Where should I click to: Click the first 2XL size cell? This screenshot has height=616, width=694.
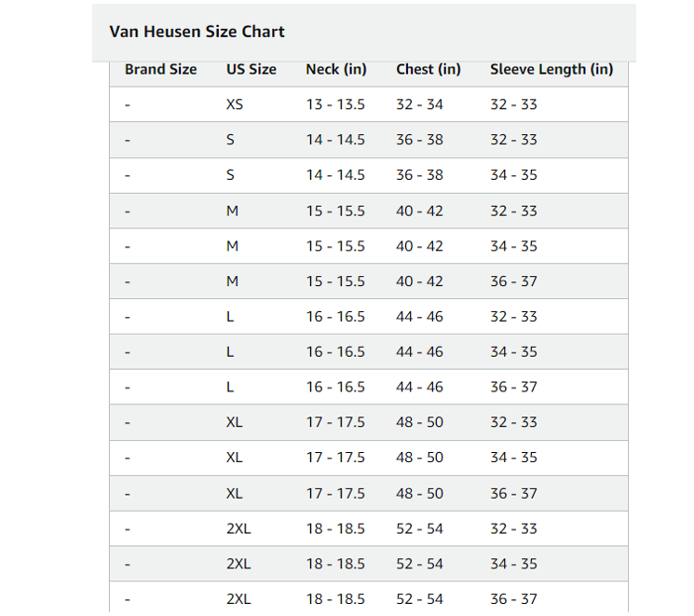click(238, 528)
